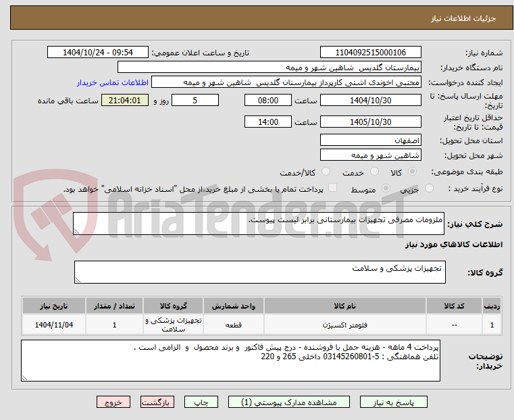Click the days remaining field showing 5
Viewport: 514px width, 420px height.
(x=195, y=100)
